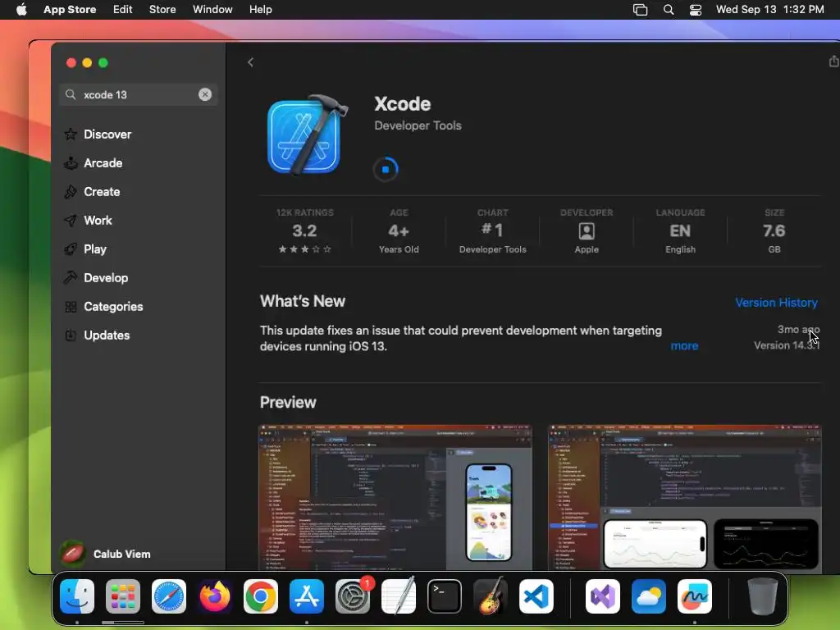The height and width of the screenshot is (630, 840).
Task: Open the Window menu
Action: [212, 10]
